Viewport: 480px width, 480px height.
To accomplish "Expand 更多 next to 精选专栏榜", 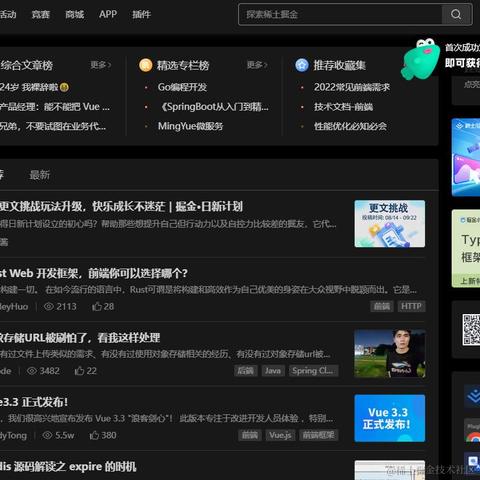I will tap(257, 65).
